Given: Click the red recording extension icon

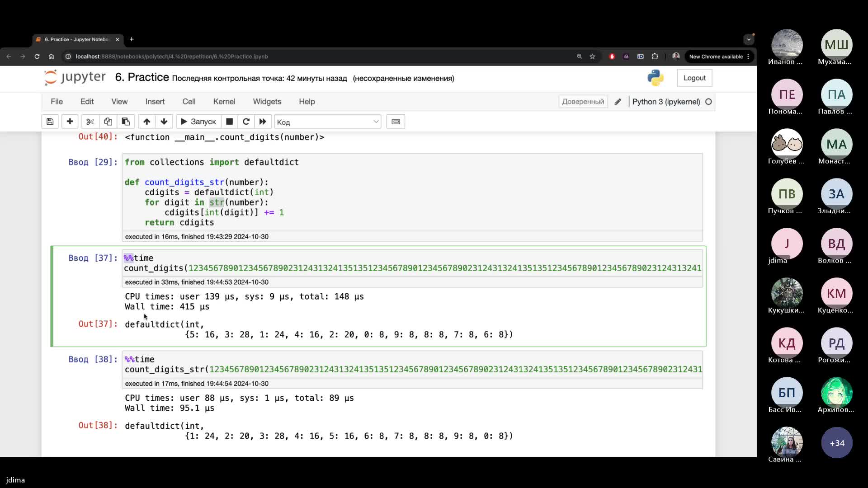Looking at the screenshot, I should 612,56.
